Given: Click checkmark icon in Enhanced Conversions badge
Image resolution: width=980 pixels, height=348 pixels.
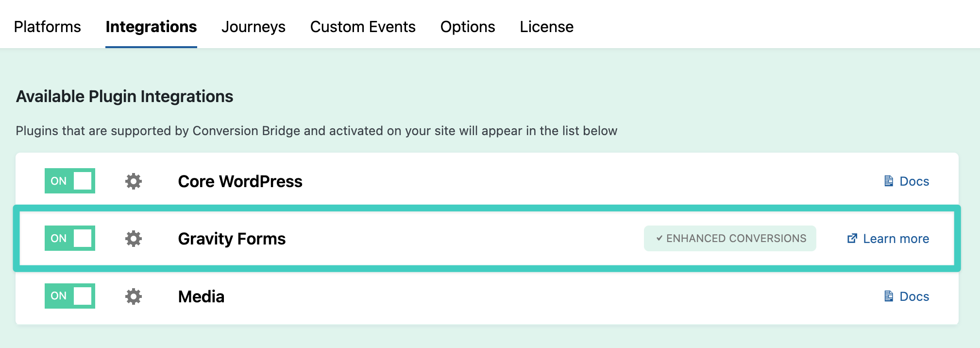Looking at the screenshot, I should (659, 239).
